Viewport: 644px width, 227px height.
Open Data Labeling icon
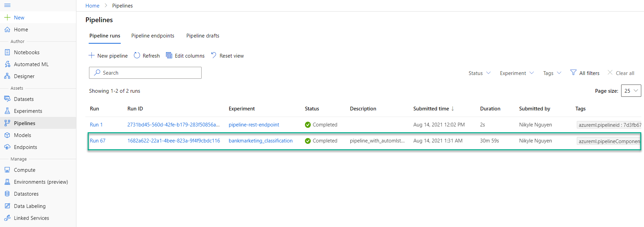(7, 206)
